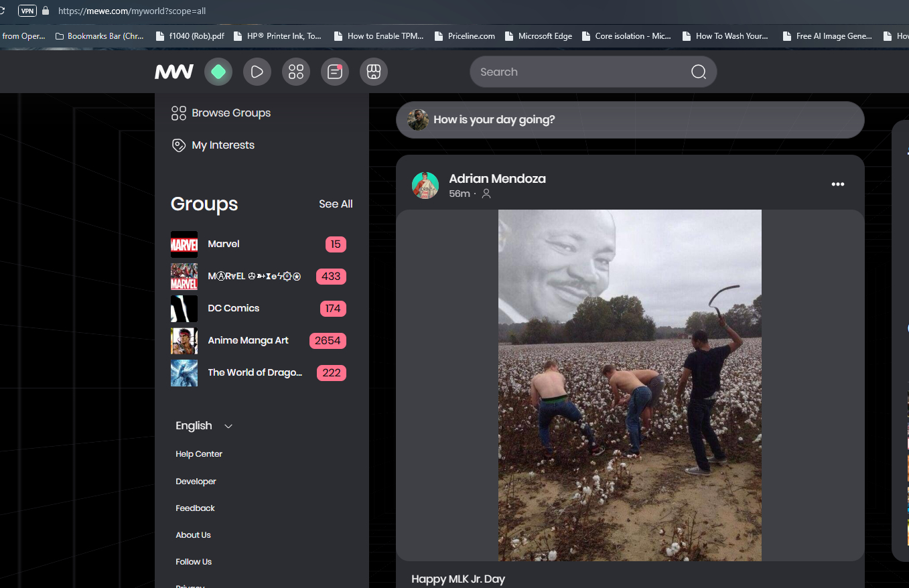Click Adrian Mendoza's profile avatar
This screenshot has height=588, width=909.
pyautogui.click(x=425, y=186)
